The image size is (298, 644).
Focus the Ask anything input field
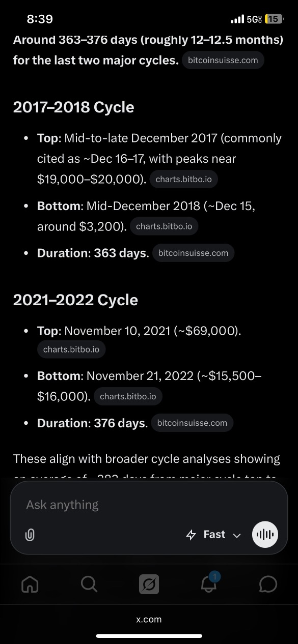click(149, 505)
